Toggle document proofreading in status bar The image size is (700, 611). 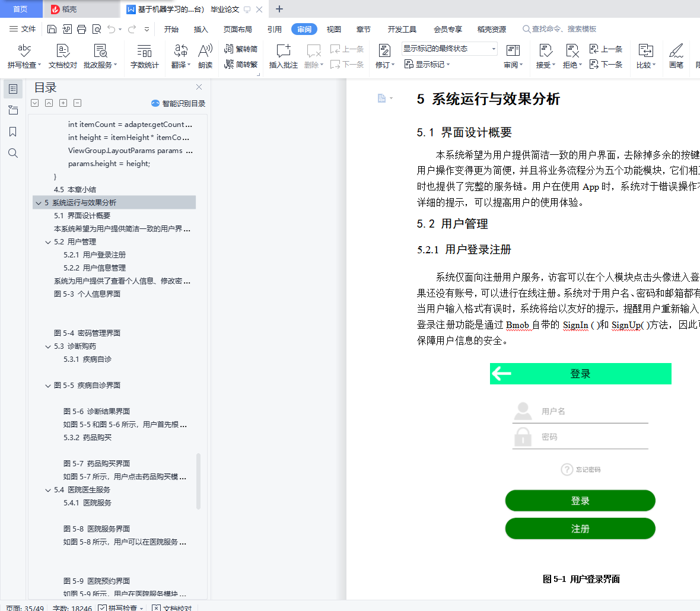click(x=172, y=607)
